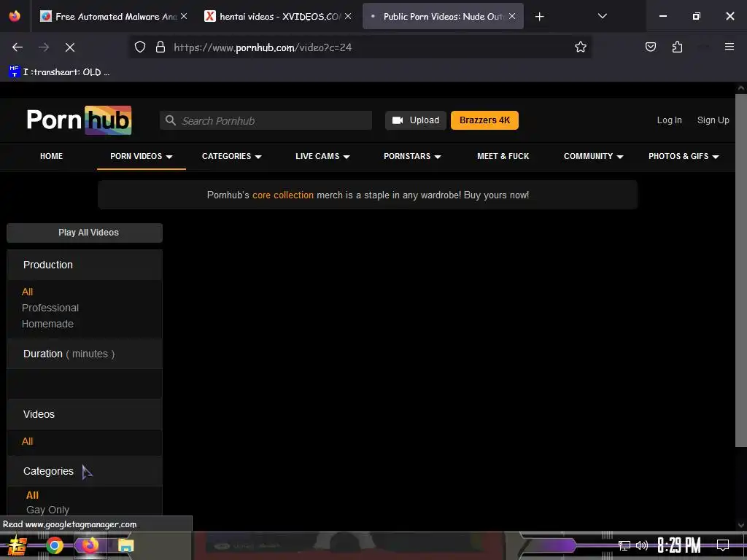Close the Free Automated Malware Analysis tab
The height and width of the screenshot is (560, 747).
tap(184, 16)
